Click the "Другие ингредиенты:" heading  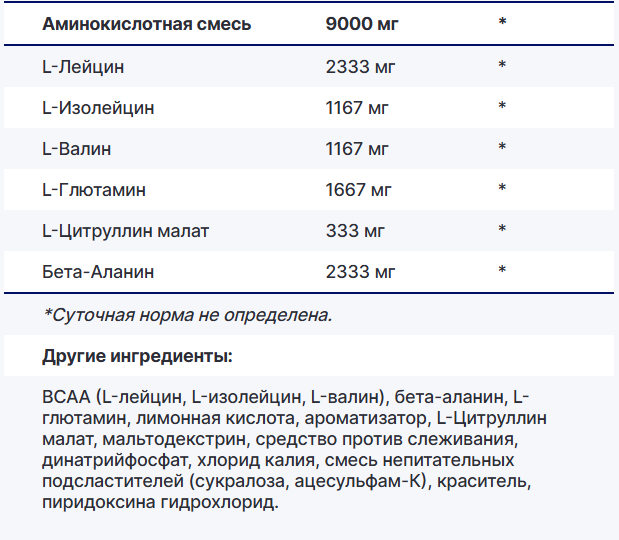click(138, 355)
